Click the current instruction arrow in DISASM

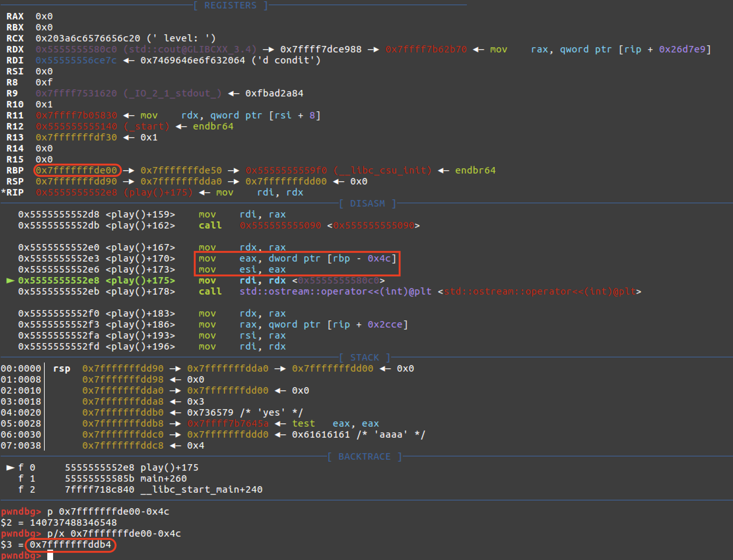click(10, 281)
